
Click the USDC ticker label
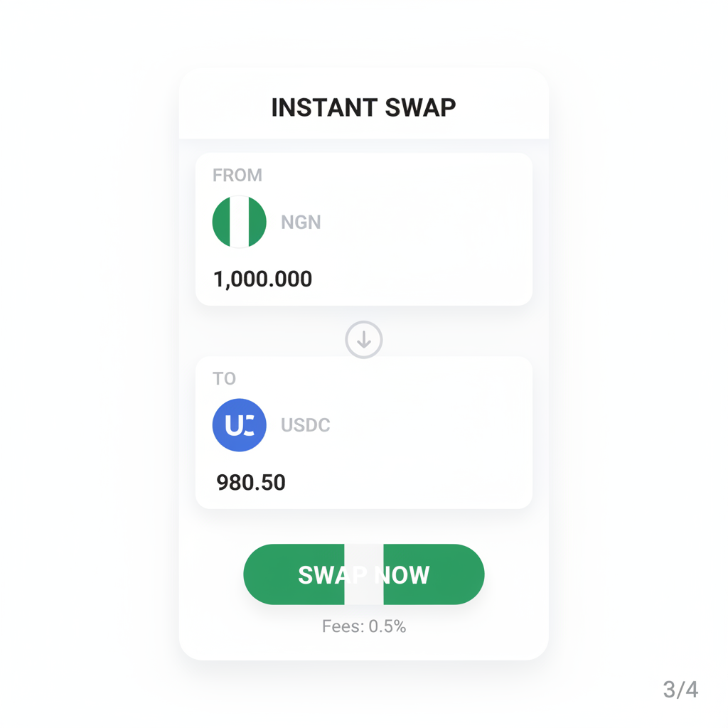[306, 424]
